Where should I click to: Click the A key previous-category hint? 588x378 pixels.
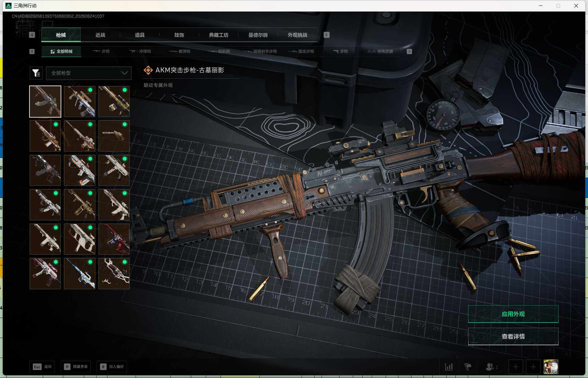coord(32,52)
